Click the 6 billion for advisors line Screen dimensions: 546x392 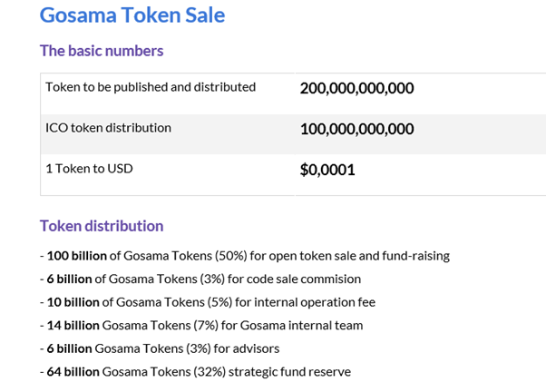160,348
